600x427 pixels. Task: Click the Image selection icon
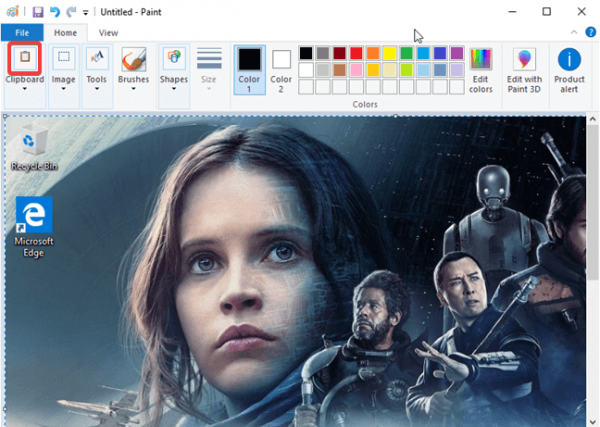pyautogui.click(x=64, y=58)
